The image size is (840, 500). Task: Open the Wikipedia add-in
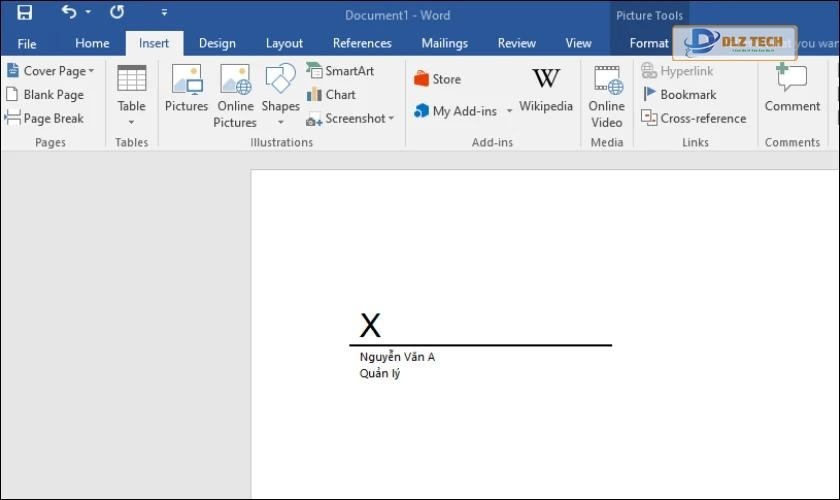point(546,90)
